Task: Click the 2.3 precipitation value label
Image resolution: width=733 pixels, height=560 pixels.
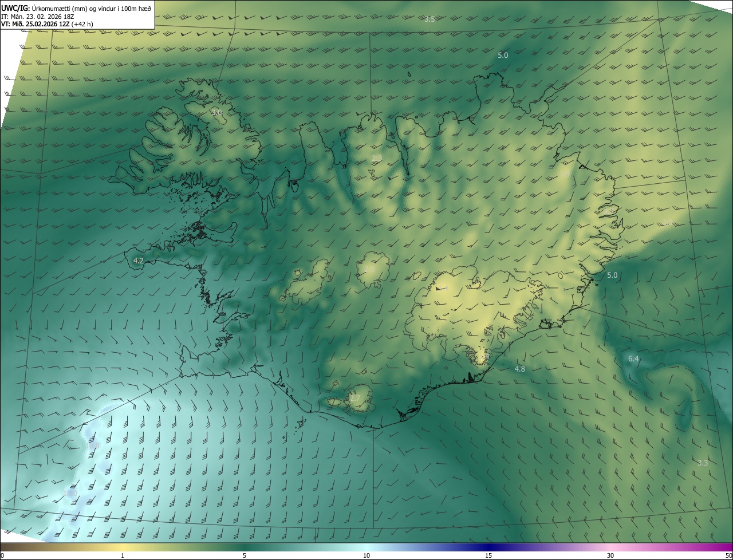Action: tap(376, 158)
